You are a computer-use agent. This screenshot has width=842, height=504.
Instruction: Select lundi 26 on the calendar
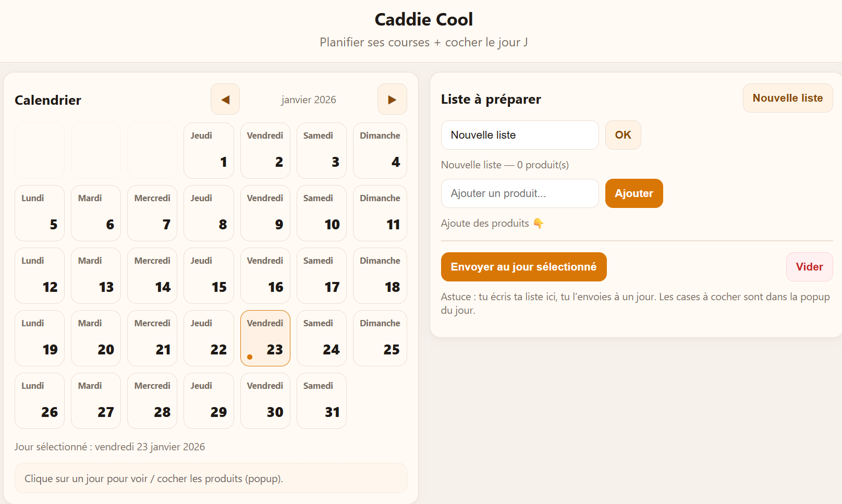(x=39, y=400)
